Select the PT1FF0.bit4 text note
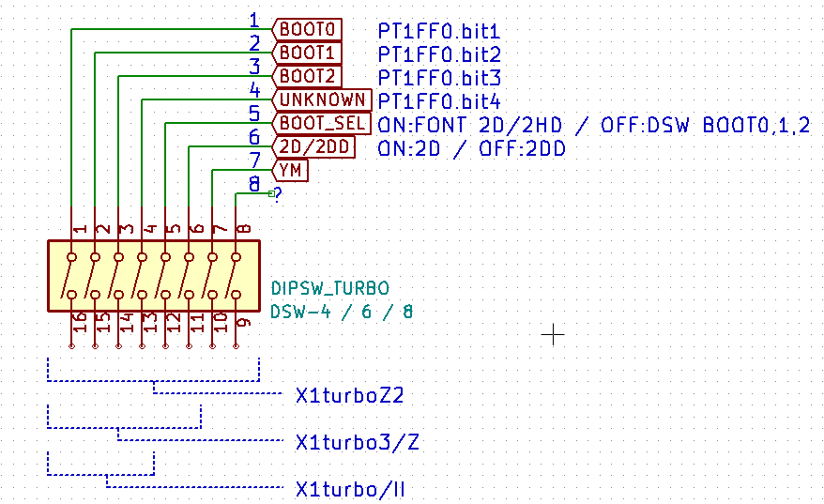 point(439,101)
